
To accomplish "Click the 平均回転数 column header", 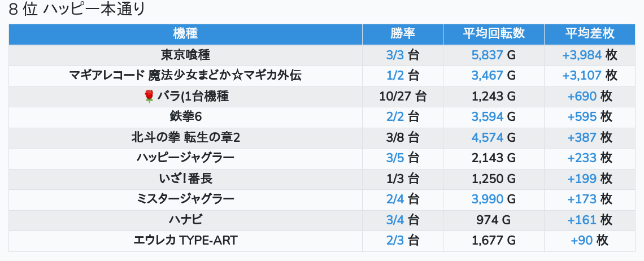I will coord(493,34).
